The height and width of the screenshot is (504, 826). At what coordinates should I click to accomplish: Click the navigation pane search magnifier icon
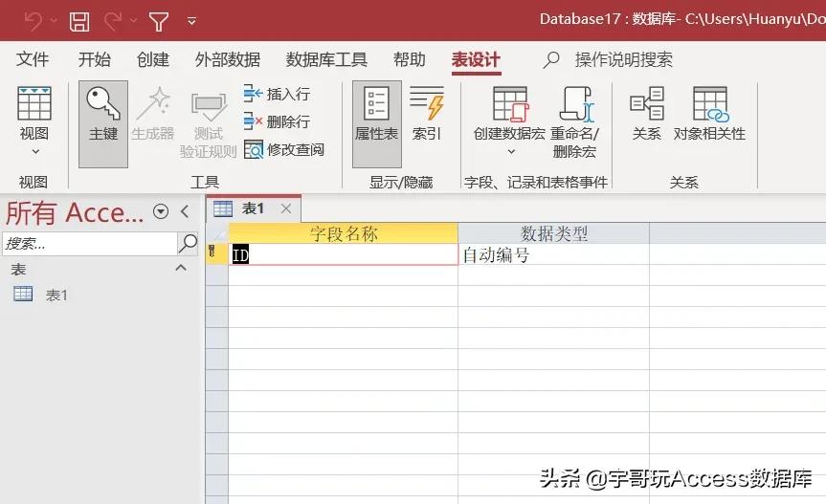(188, 243)
